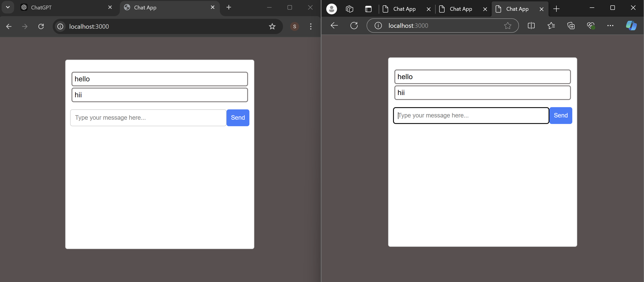Open new tab in Edge
Screen dimensions: 644x282
[x=556, y=9]
